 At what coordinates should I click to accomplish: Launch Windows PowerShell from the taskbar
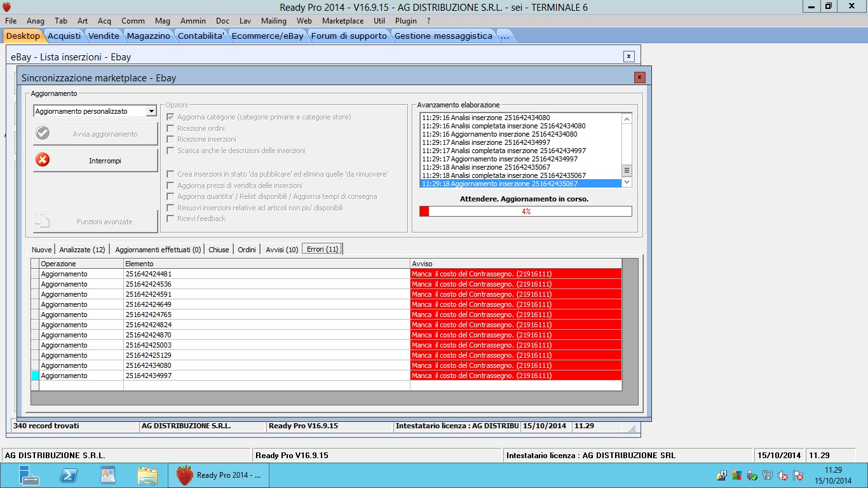(69, 475)
